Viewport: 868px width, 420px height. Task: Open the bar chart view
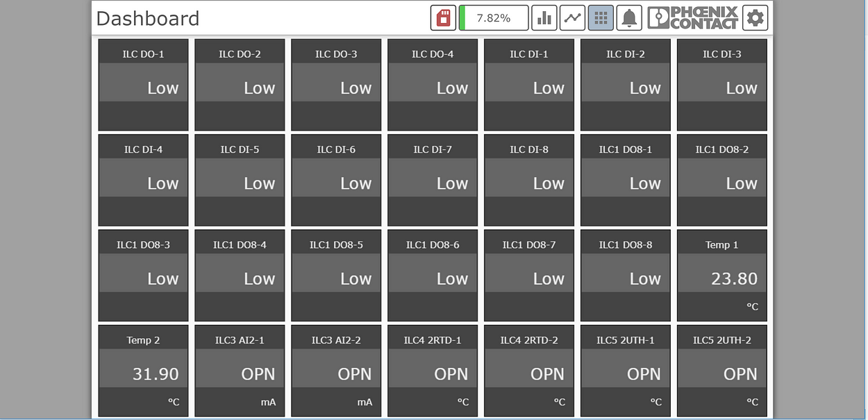coord(544,18)
